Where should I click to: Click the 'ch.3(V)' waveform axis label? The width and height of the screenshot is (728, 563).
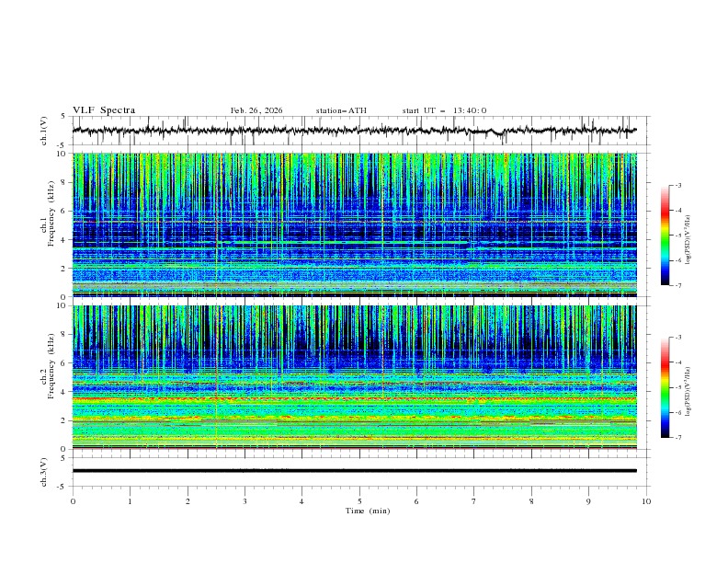click(x=44, y=472)
